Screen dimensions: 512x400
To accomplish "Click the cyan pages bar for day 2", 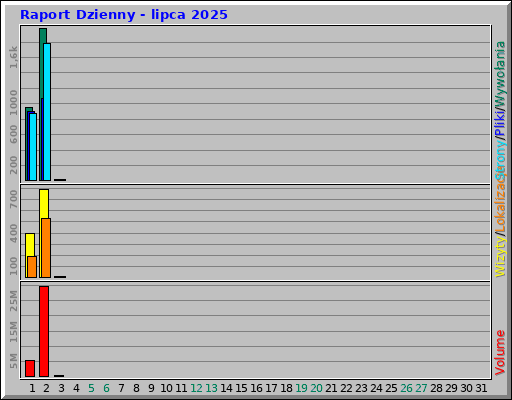I will click(47, 112).
